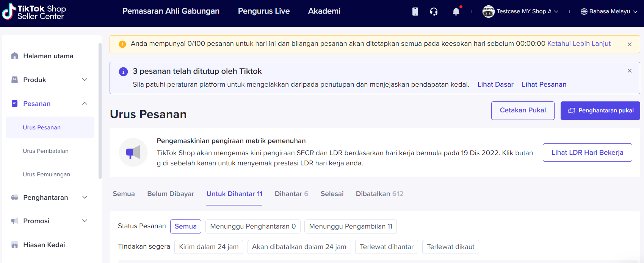
Task: Open Pengurus Live in top navigation
Action: (264, 11)
